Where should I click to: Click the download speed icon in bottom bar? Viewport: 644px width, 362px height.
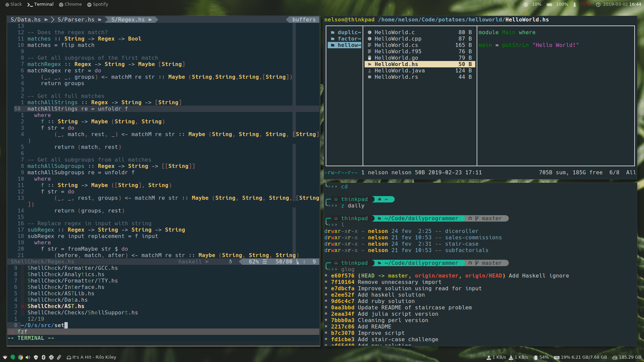pyautogui.click(x=511, y=358)
